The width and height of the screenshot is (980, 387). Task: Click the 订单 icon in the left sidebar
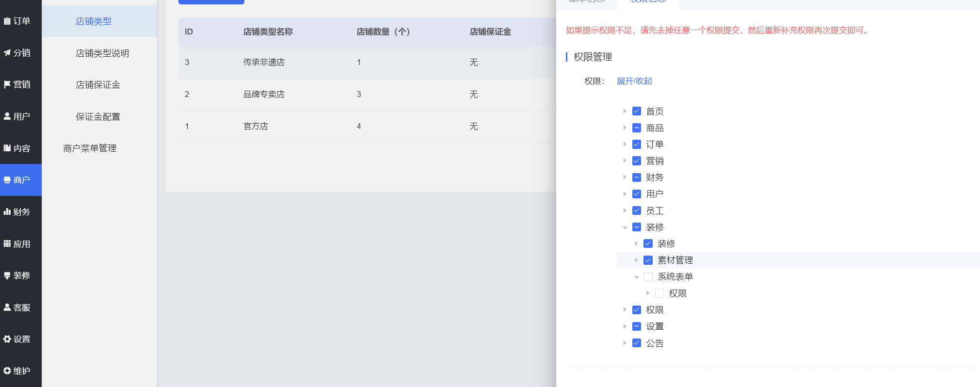pyautogui.click(x=7, y=21)
